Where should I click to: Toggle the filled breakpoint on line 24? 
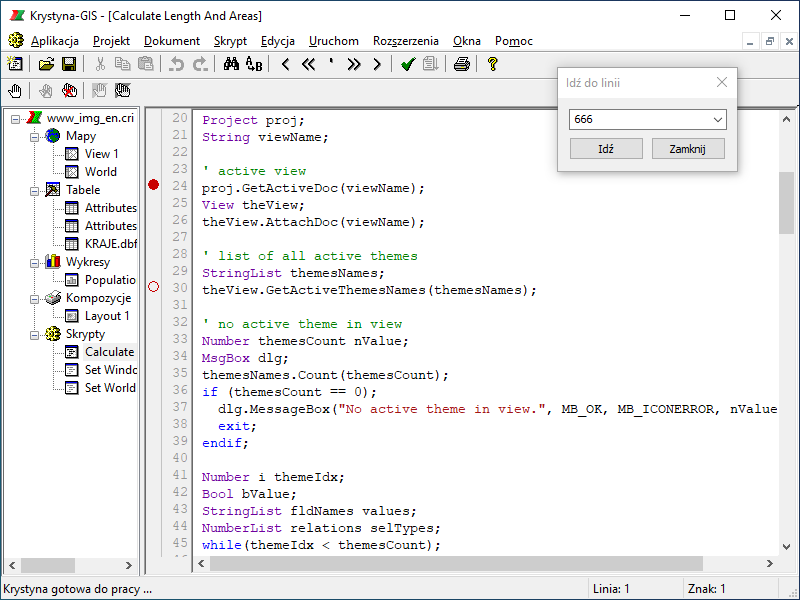click(x=153, y=185)
